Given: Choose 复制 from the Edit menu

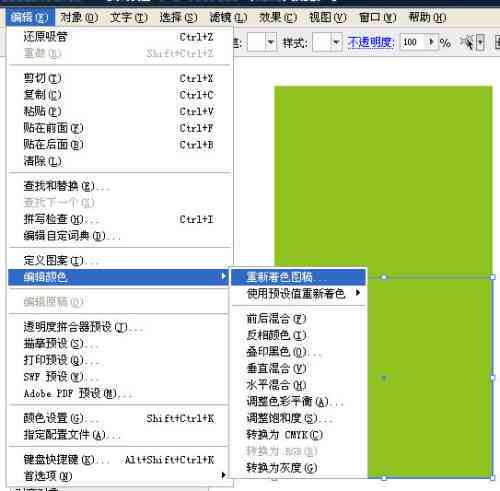Looking at the screenshot, I should [119, 95].
